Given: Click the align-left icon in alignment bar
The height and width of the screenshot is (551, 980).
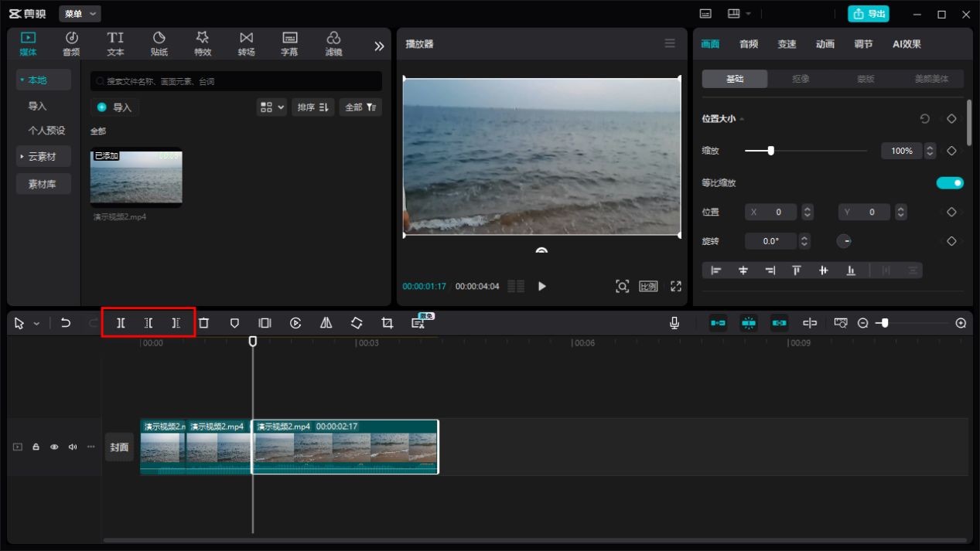Looking at the screenshot, I should [x=716, y=270].
